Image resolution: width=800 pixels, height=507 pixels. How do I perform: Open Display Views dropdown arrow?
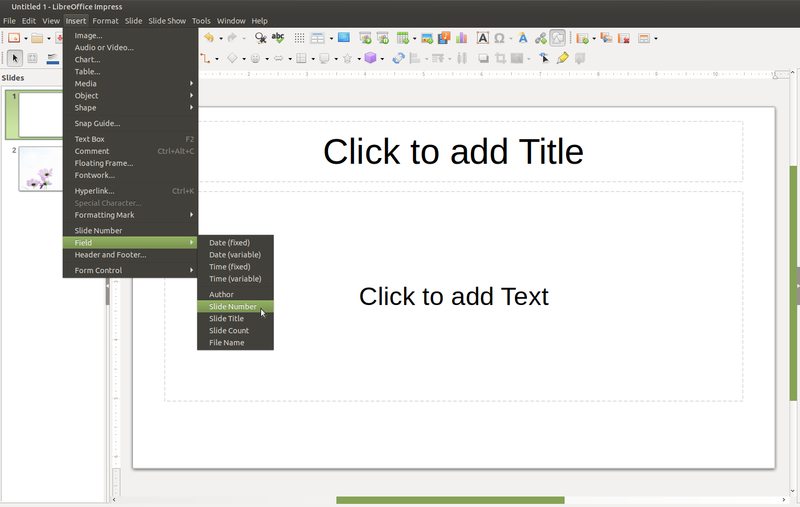[331, 38]
